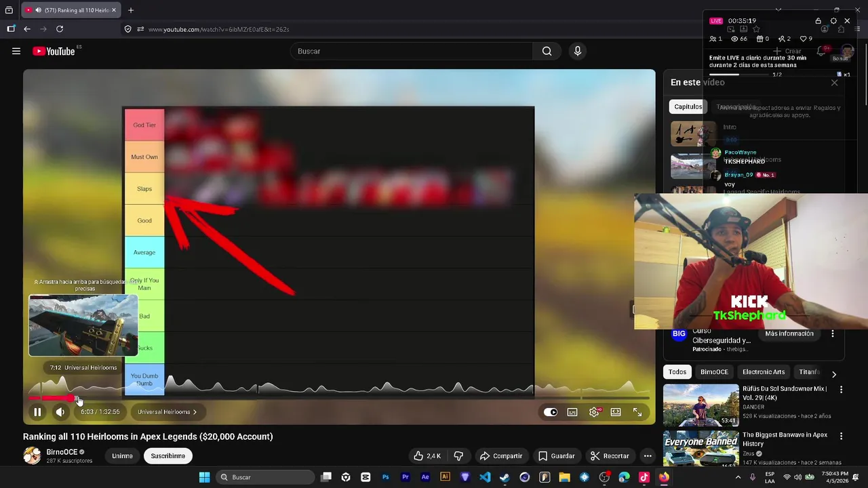Image resolution: width=868 pixels, height=488 pixels.
Task: Click the Guardar save button
Action: 557,456
